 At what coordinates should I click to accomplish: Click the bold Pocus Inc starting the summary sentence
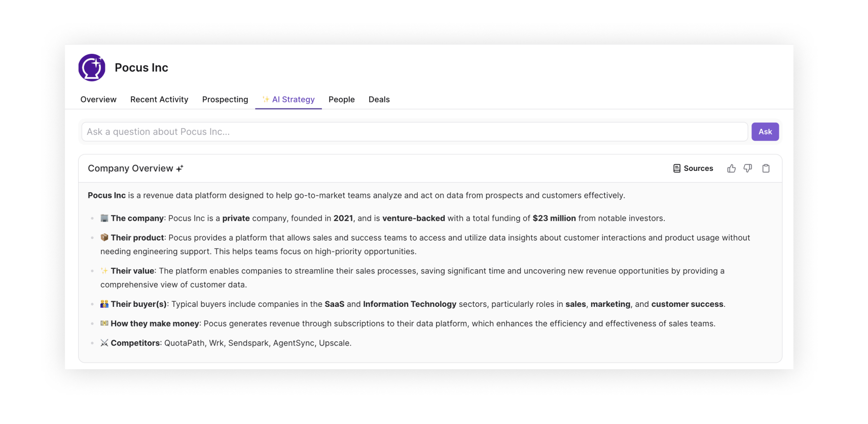(106, 195)
